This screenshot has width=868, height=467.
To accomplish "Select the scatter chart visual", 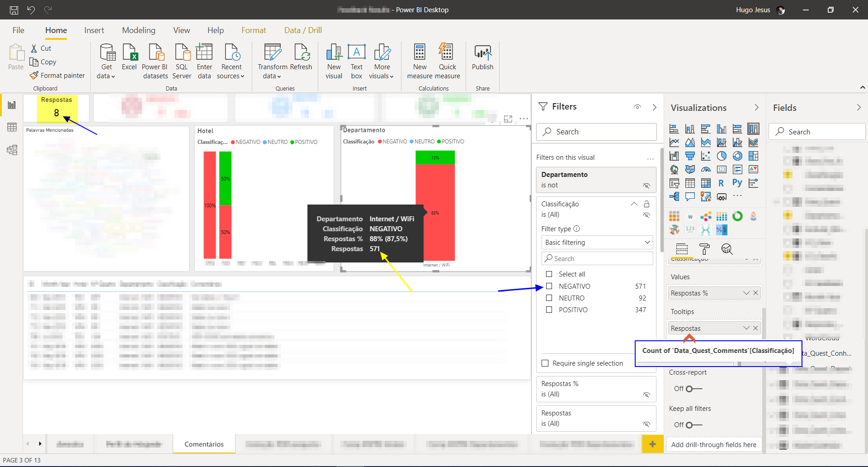I will point(706,156).
